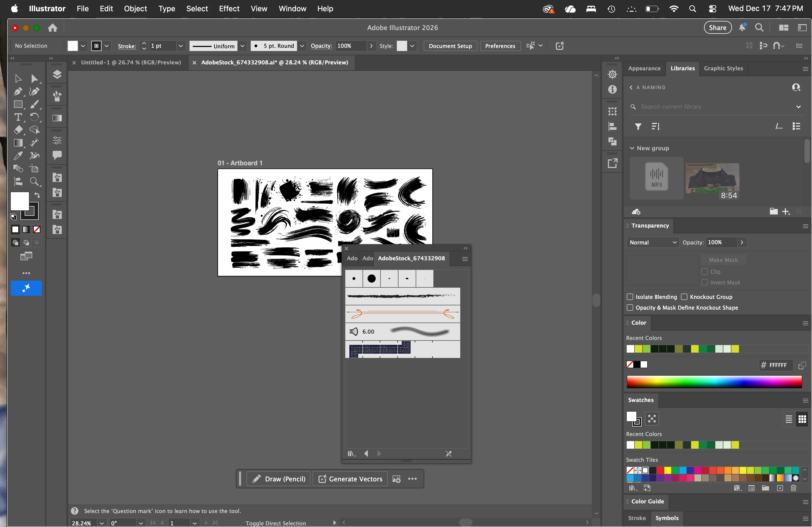The width and height of the screenshot is (812, 527).
Task: Open the stroke weight dropdown
Action: coord(180,46)
